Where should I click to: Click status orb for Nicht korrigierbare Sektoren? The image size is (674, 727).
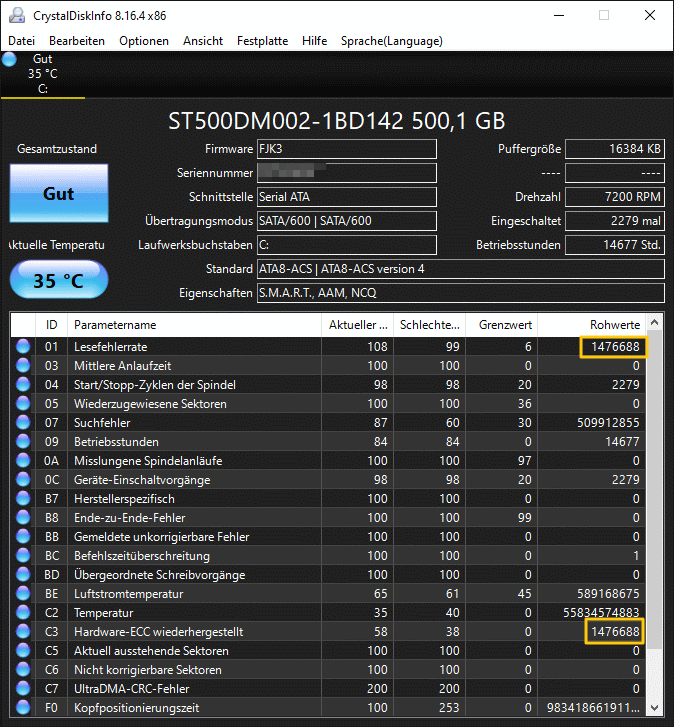pos(23,670)
